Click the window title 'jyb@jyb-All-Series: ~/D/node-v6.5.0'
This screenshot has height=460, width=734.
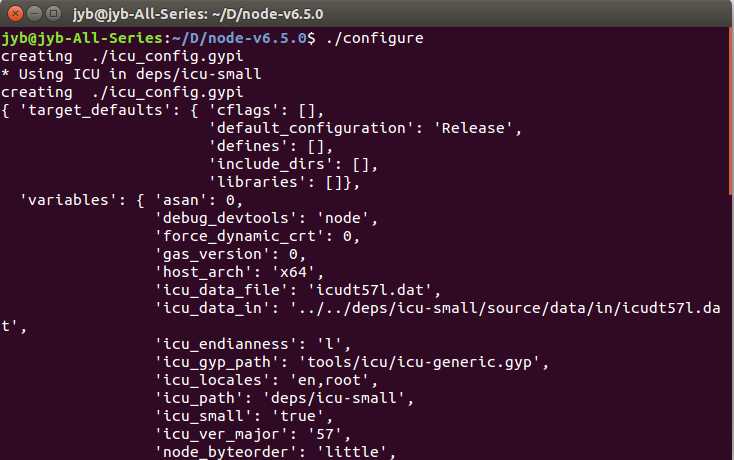pyautogui.click(x=198, y=14)
